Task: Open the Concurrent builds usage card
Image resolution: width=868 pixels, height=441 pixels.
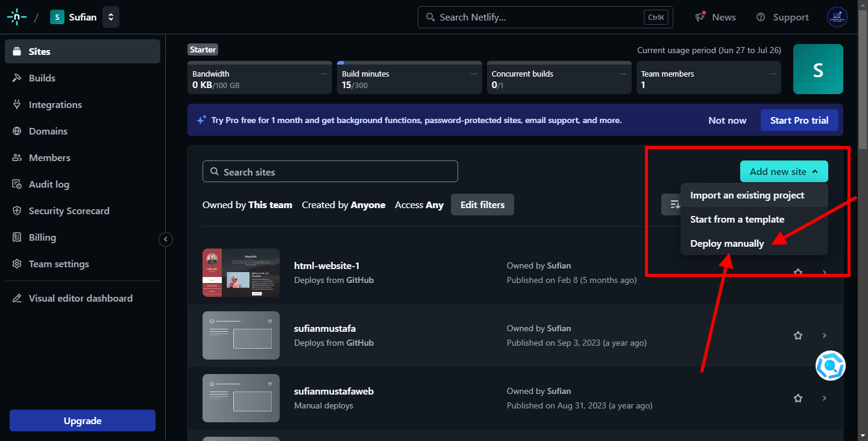Action: [559, 78]
